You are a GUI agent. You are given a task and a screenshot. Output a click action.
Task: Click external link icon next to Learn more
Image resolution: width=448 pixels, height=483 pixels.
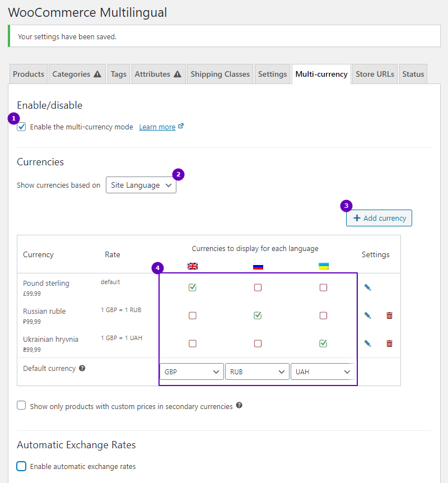coord(181,126)
